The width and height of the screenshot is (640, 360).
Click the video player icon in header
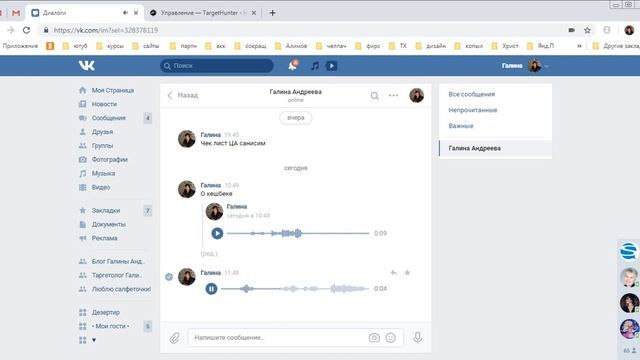[x=331, y=66]
